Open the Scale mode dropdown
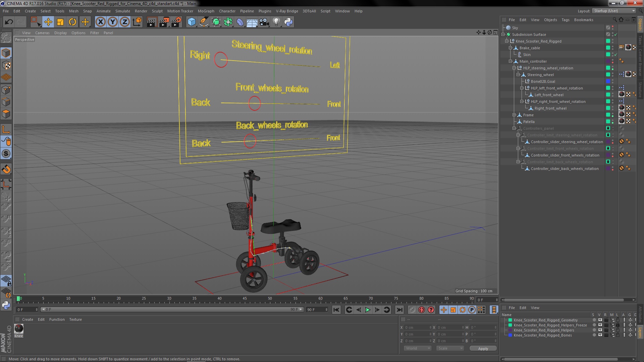The height and width of the screenshot is (362, 644). [450, 348]
